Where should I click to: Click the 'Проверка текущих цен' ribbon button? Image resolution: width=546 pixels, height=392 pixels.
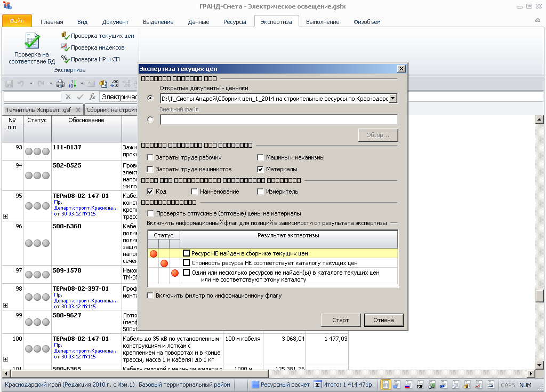click(98, 36)
